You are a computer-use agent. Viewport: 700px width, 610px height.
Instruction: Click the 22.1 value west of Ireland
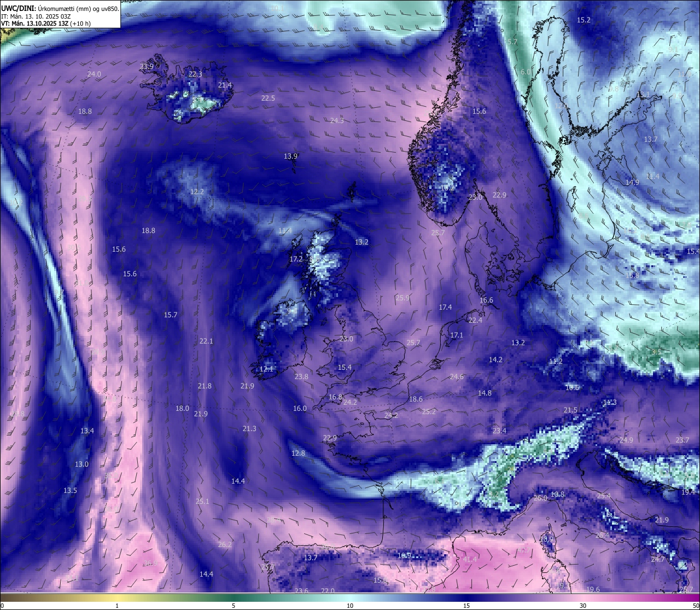click(x=206, y=341)
